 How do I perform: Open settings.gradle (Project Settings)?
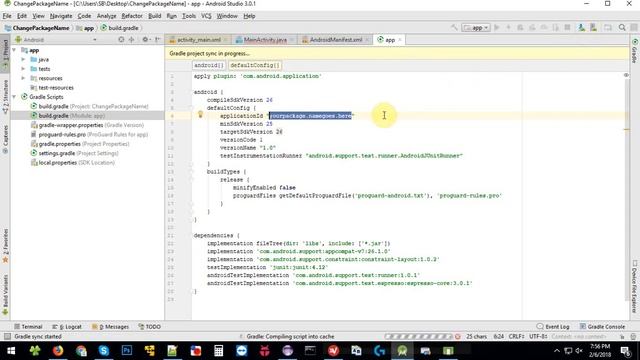74,153
